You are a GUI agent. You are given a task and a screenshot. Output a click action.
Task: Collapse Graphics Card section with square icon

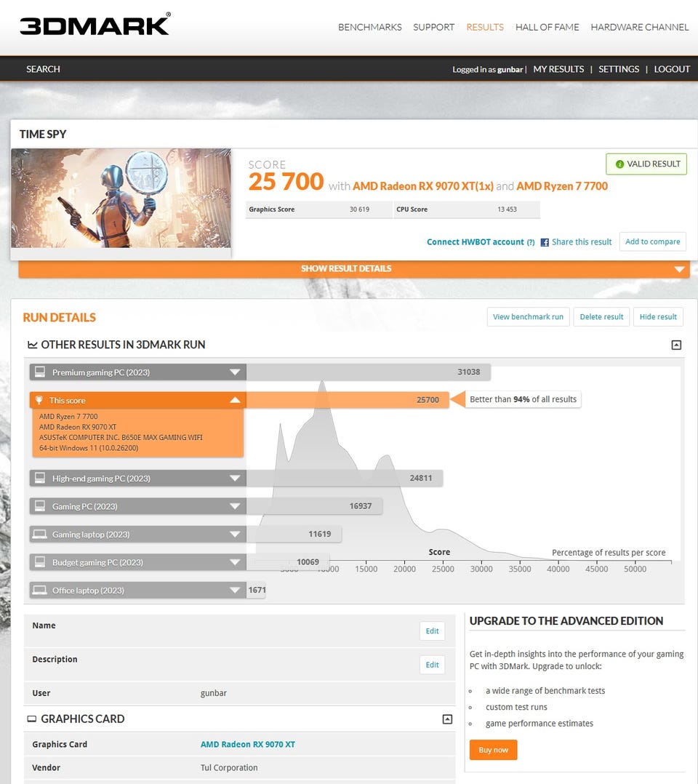pos(447,719)
